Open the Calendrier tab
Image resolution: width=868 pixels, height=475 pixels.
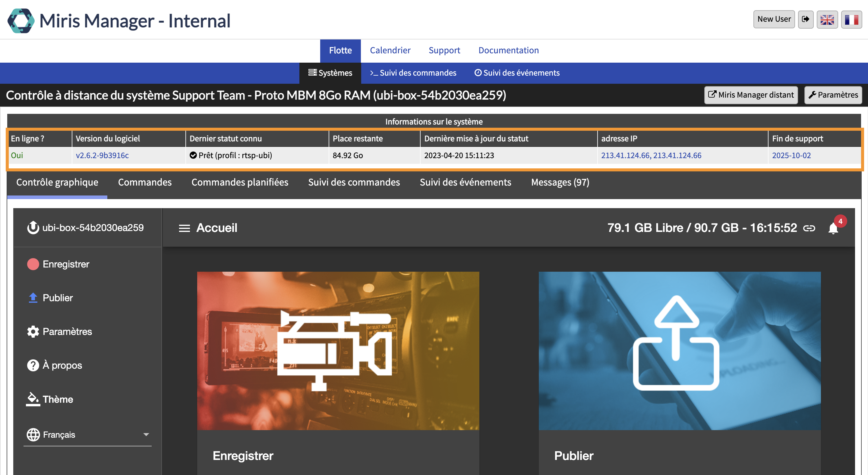(x=390, y=51)
